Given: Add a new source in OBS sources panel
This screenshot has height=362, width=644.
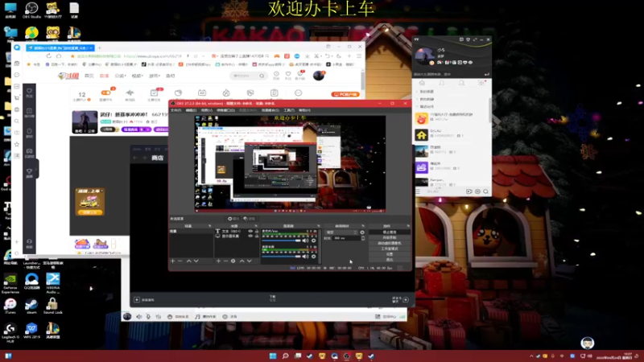Looking at the screenshot, I should pyautogui.click(x=218, y=261).
